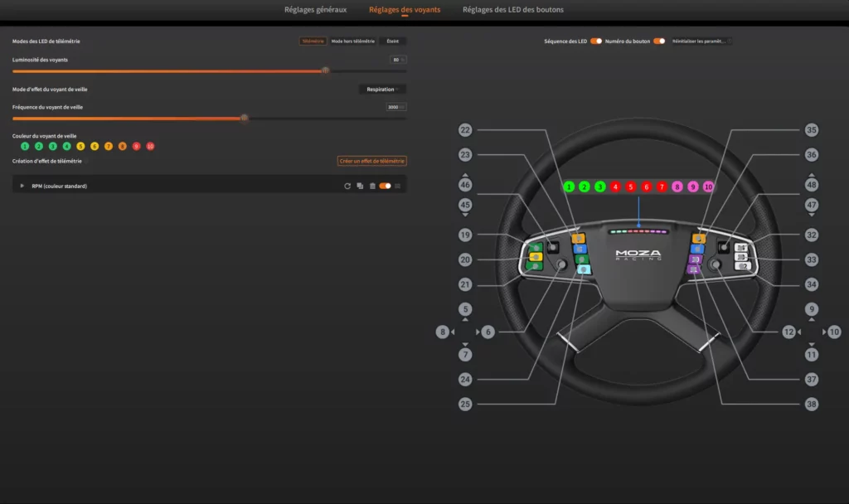
Task: Click button number 37 marker
Action: click(811, 380)
